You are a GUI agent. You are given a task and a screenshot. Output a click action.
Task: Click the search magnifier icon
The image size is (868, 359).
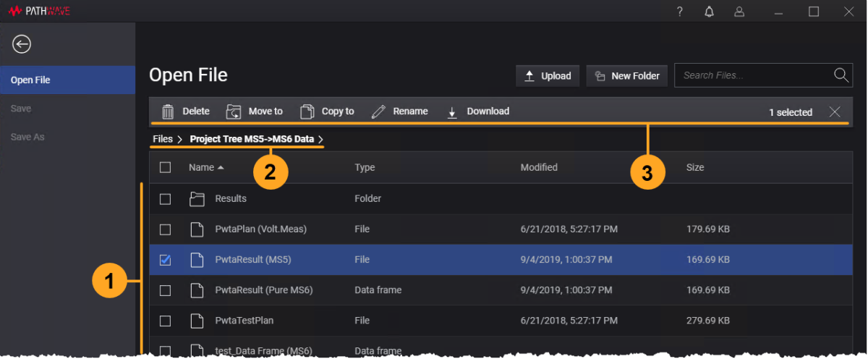click(841, 75)
